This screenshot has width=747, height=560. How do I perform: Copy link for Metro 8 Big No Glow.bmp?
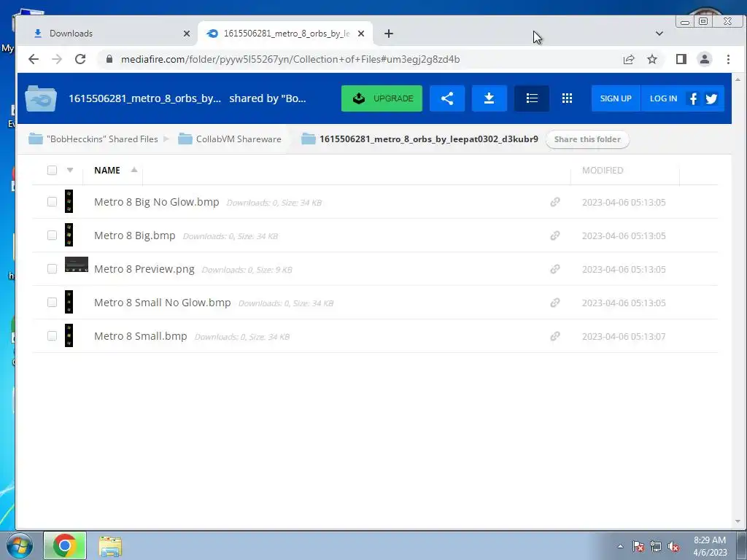pyautogui.click(x=555, y=202)
